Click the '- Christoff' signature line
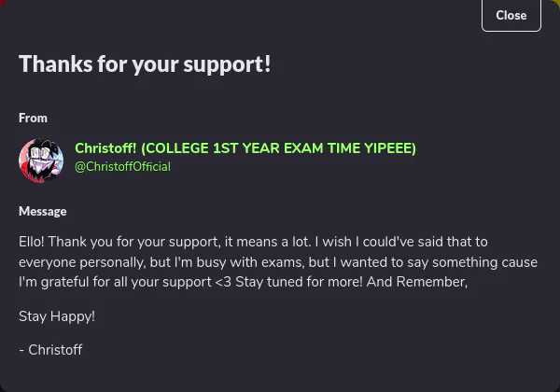The image size is (560, 392). (50, 350)
